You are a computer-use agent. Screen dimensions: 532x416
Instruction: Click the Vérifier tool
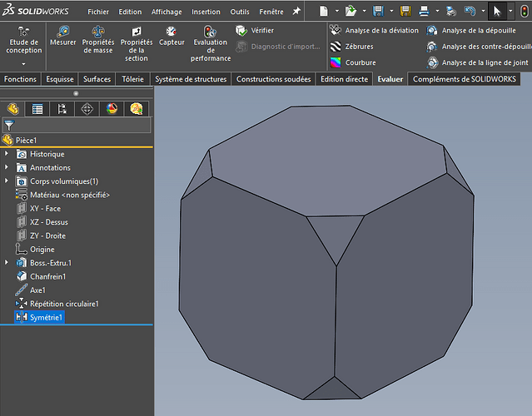255,31
